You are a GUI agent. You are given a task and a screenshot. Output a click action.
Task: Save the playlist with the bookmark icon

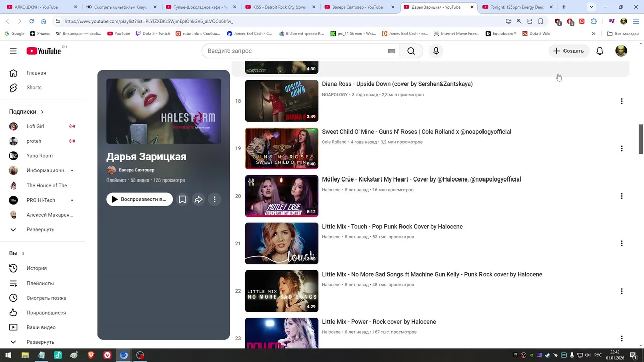182,199
